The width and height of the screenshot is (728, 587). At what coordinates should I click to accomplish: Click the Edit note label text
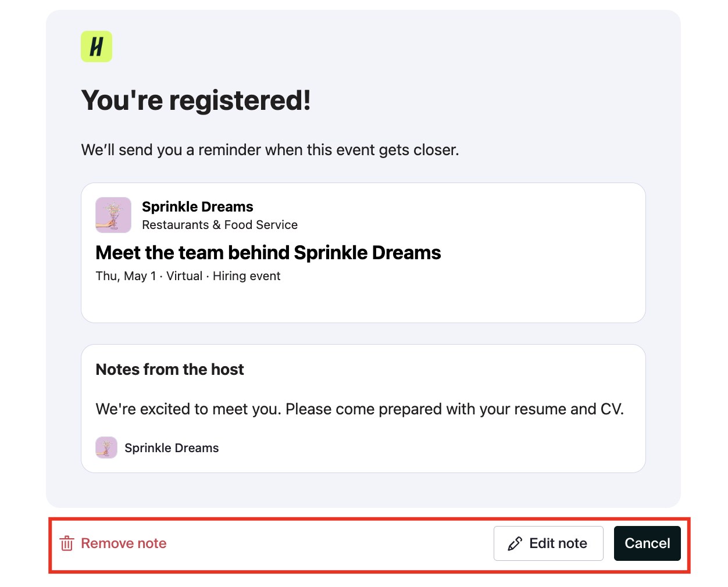[x=558, y=543]
